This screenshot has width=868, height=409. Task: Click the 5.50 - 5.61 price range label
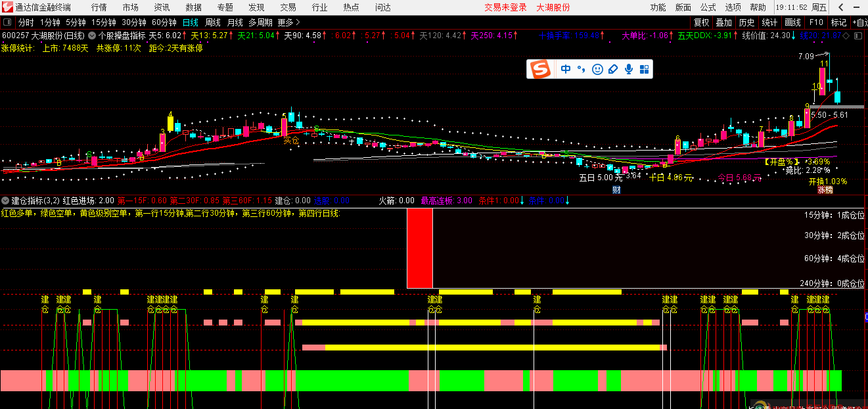click(x=829, y=114)
